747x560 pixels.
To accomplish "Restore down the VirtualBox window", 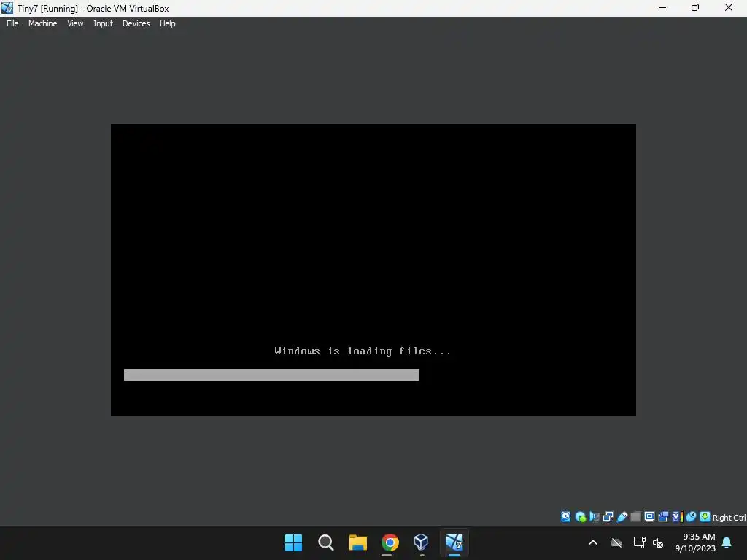I will pyautogui.click(x=695, y=7).
